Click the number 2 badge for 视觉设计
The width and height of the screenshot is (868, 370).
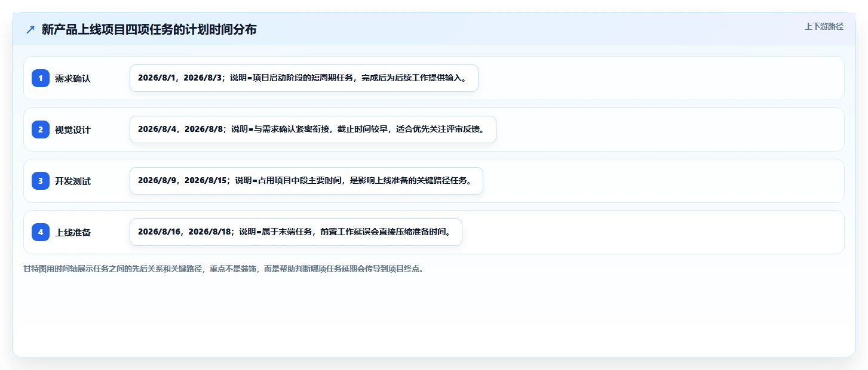coord(41,129)
